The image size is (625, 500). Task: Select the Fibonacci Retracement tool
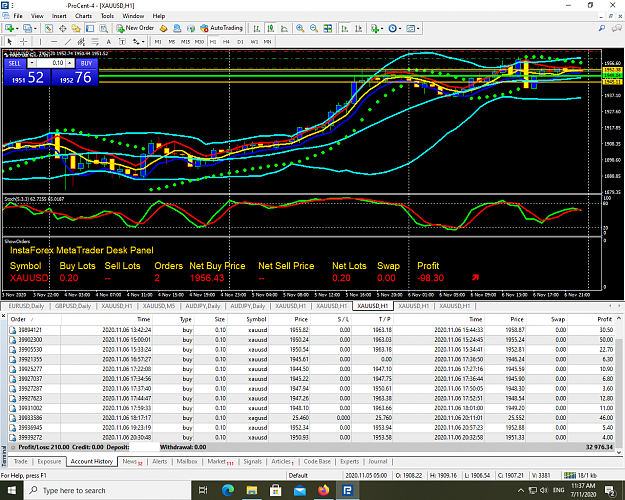95,41
